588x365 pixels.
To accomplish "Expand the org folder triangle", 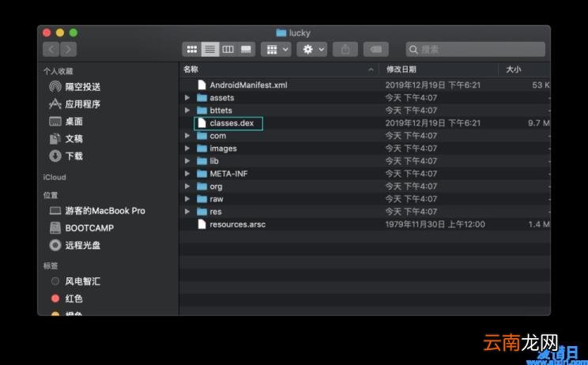I will pyautogui.click(x=187, y=186).
